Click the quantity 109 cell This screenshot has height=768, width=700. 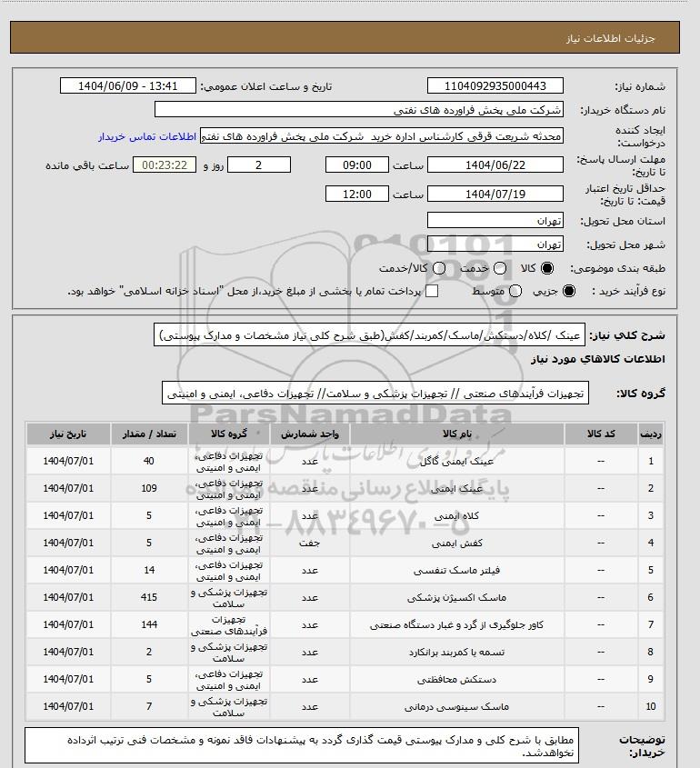pos(149,488)
